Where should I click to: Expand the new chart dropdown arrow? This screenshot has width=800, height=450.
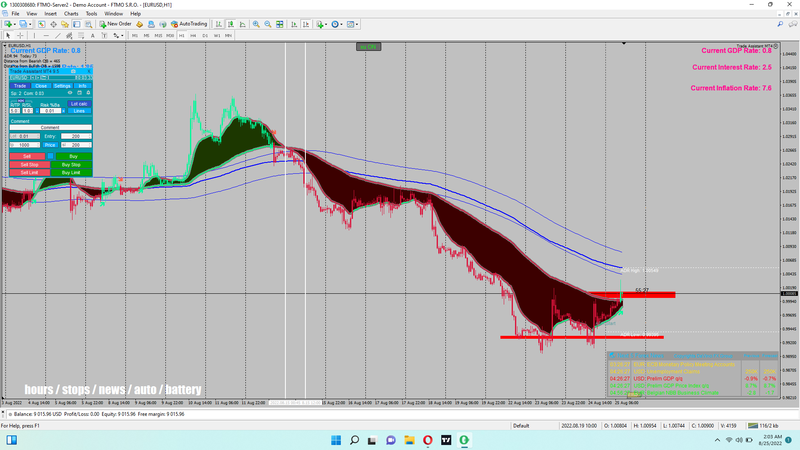click(16, 23)
